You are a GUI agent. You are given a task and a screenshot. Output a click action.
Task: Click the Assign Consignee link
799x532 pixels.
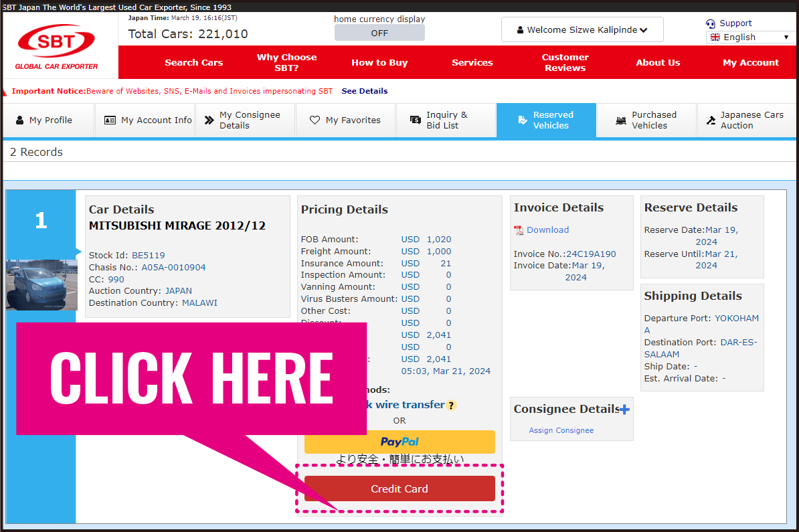pyautogui.click(x=561, y=430)
